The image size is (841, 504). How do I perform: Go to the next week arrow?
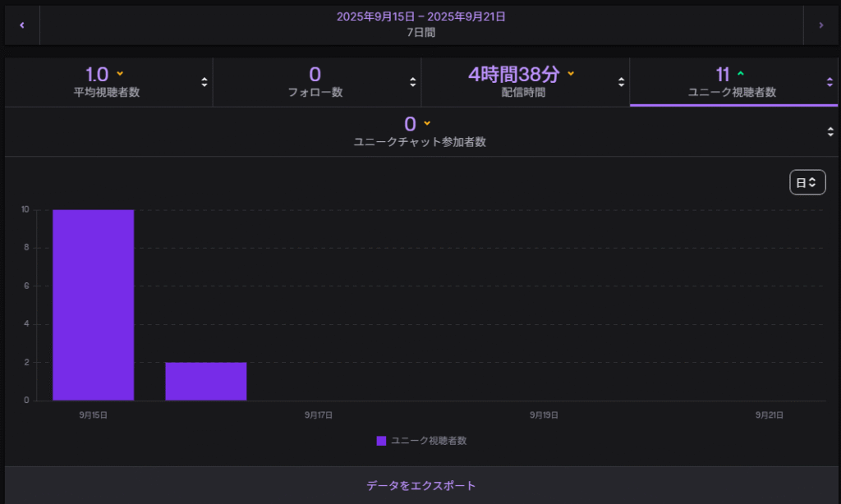click(x=820, y=25)
